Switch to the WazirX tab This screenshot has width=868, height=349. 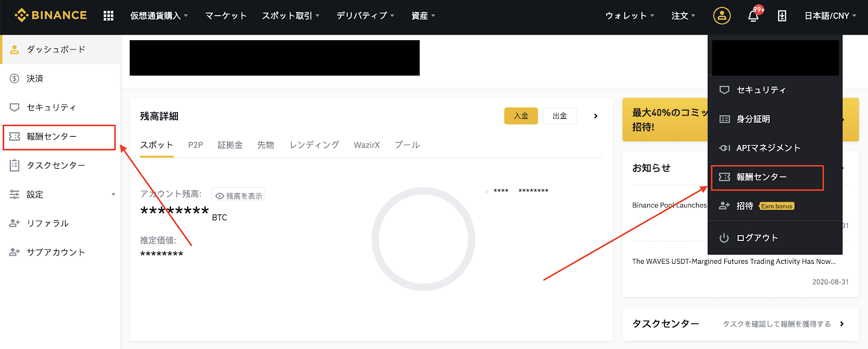pyautogui.click(x=367, y=145)
